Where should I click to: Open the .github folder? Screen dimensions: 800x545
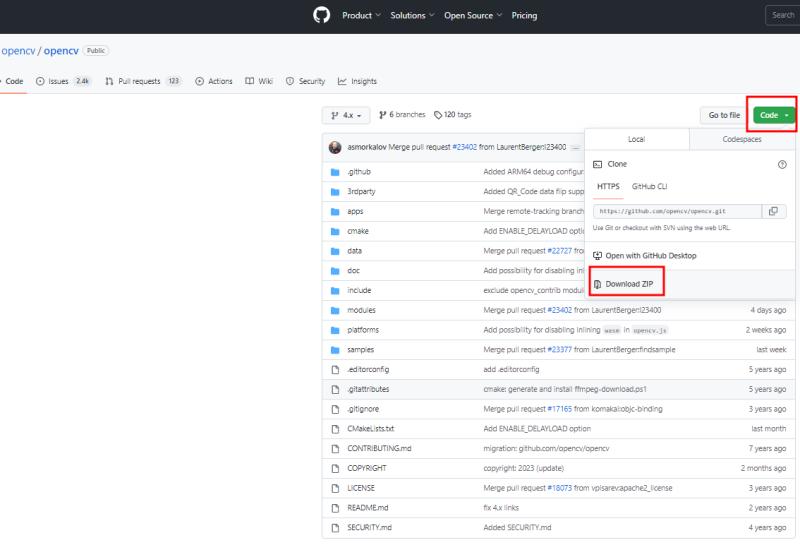pos(358,172)
